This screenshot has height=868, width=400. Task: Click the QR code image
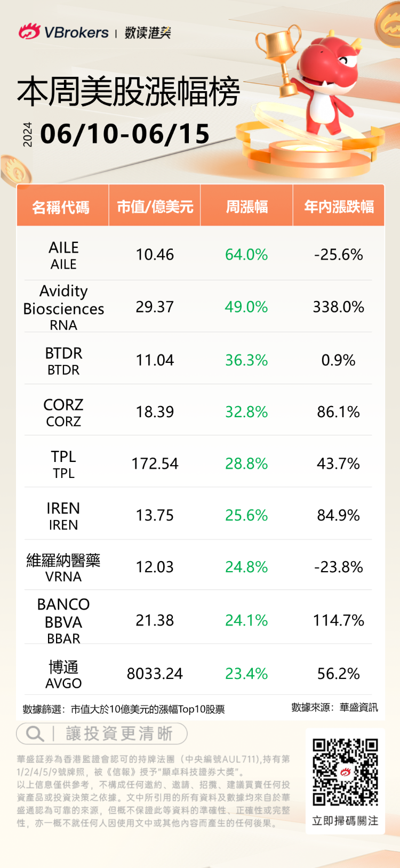pyautogui.click(x=345, y=772)
